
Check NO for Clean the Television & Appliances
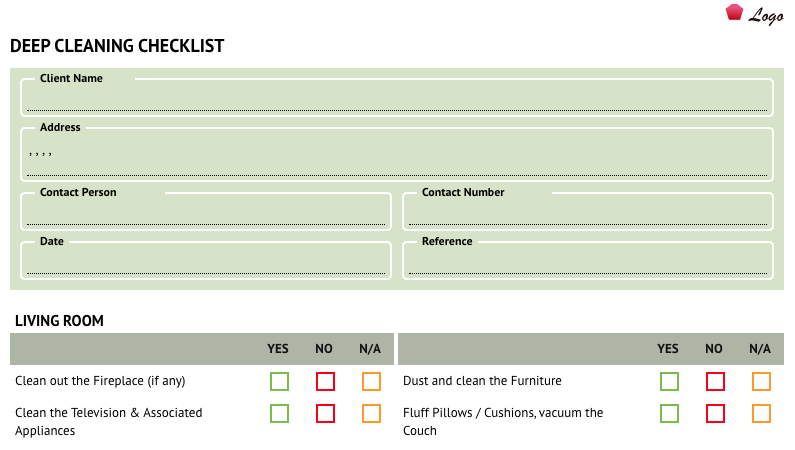[x=326, y=414]
